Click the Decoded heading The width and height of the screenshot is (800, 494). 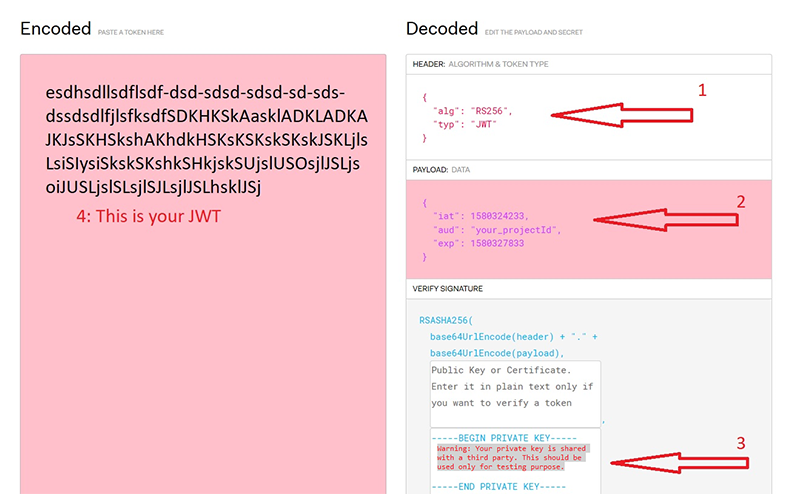pos(442,29)
